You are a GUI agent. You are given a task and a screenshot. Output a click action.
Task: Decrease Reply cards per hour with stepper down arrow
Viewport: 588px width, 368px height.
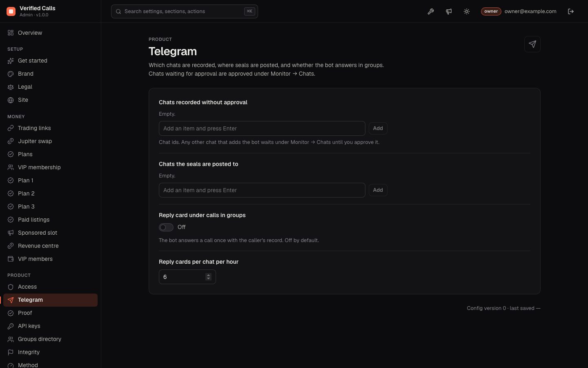coord(208,279)
